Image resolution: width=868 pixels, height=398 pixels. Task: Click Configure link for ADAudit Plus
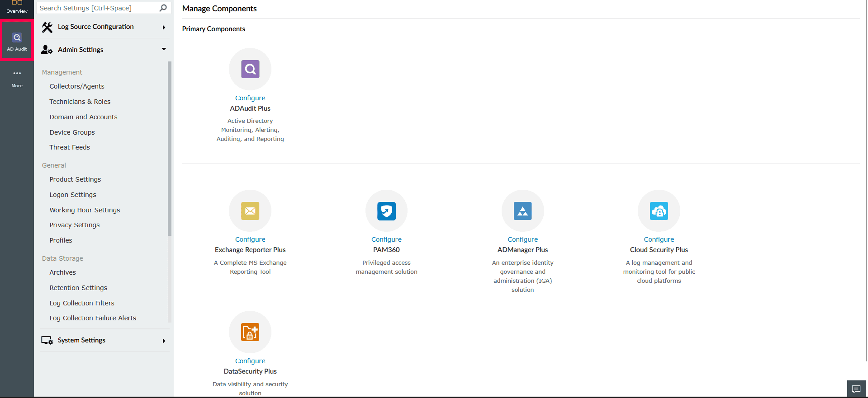(250, 98)
